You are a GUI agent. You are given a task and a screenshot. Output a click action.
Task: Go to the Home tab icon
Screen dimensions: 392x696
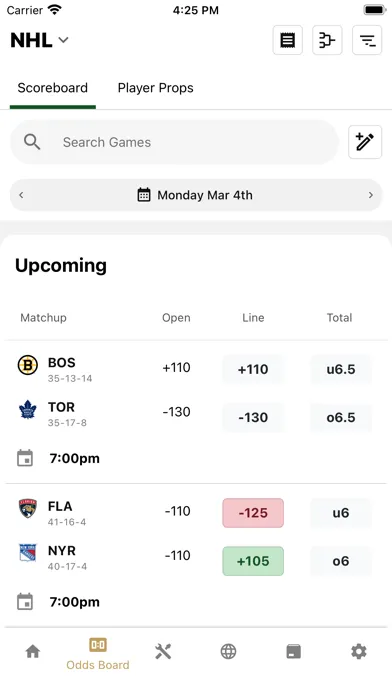pos(33,652)
